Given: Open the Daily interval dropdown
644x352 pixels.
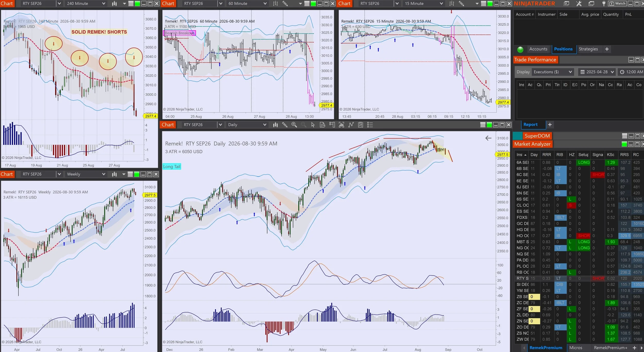Looking at the screenshot, I should coord(247,125).
